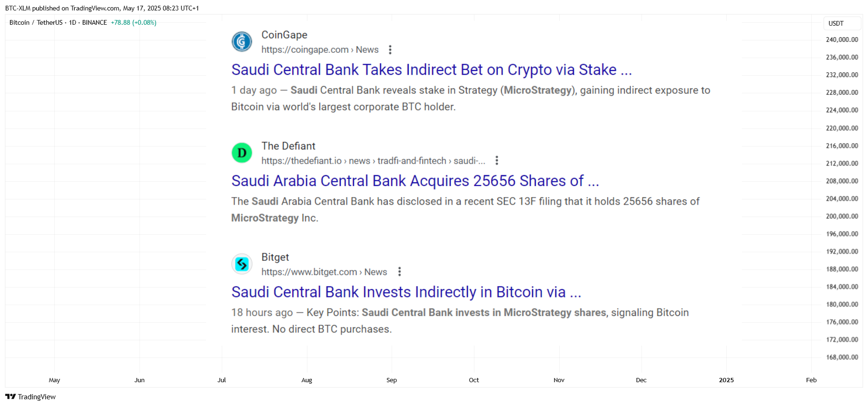This screenshot has width=868, height=406.
Task: Click The Defiant green D icon
Action: click(x=242, y=153)
